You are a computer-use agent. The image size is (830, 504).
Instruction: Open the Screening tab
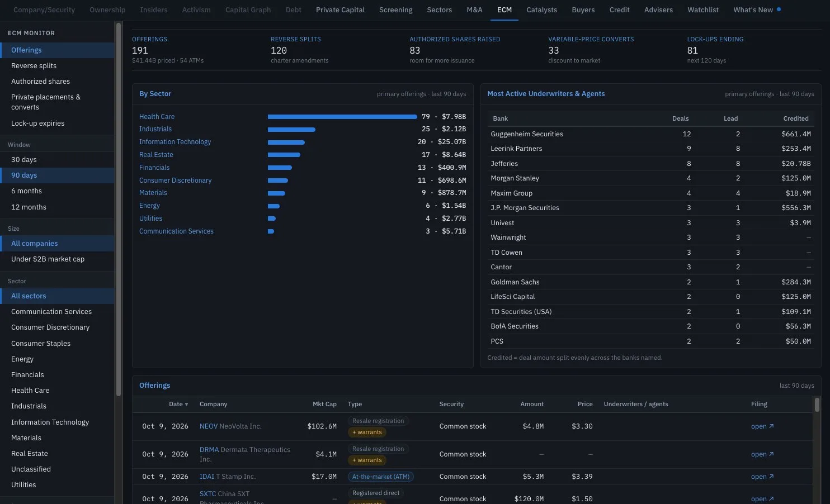coord(396,10)
